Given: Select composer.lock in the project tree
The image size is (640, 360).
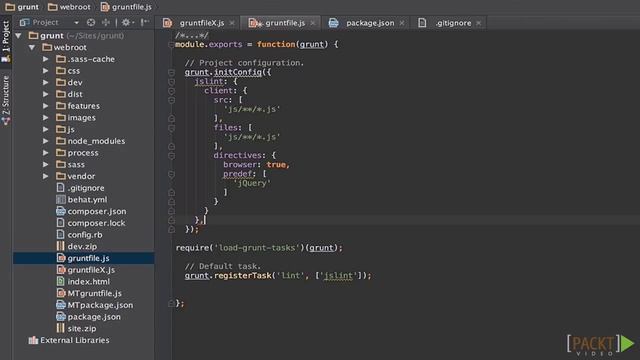Looking at the screenshot, I should click(x=96, y=223).
